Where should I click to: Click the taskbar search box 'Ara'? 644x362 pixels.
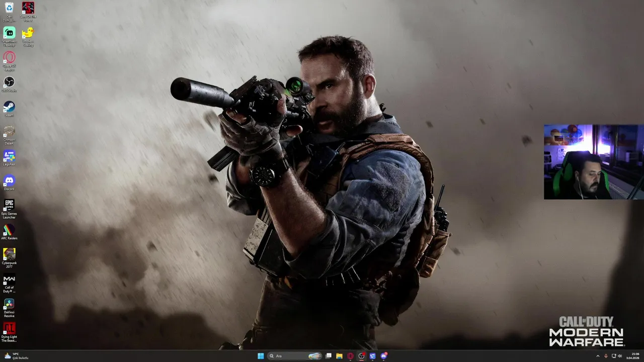295,356
